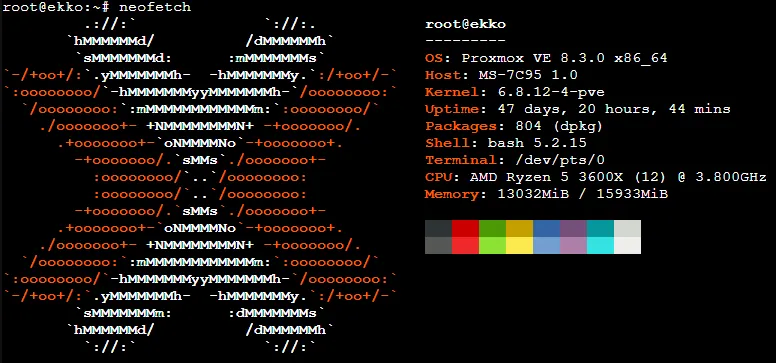This screenshot has width=776, height=363.
Task: Click the dark red color block, top row
Action: pos(465,228)
